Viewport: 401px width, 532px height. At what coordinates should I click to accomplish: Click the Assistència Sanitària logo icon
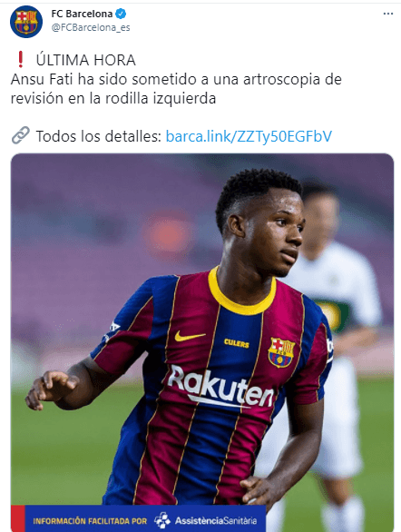click(x=162, y=520)
